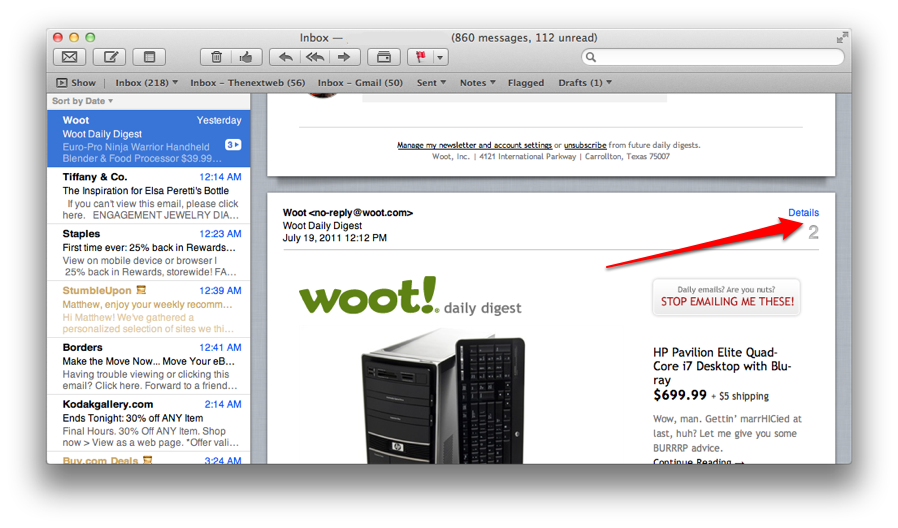Open the Sort by Date menu

[82, 101]
